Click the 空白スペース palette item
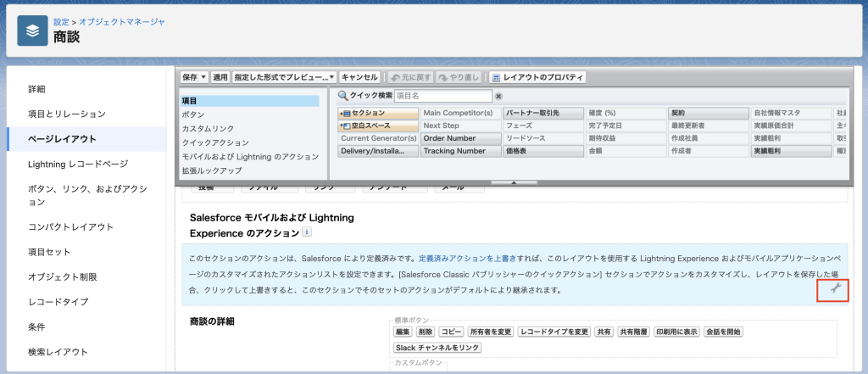 [378, 126]
